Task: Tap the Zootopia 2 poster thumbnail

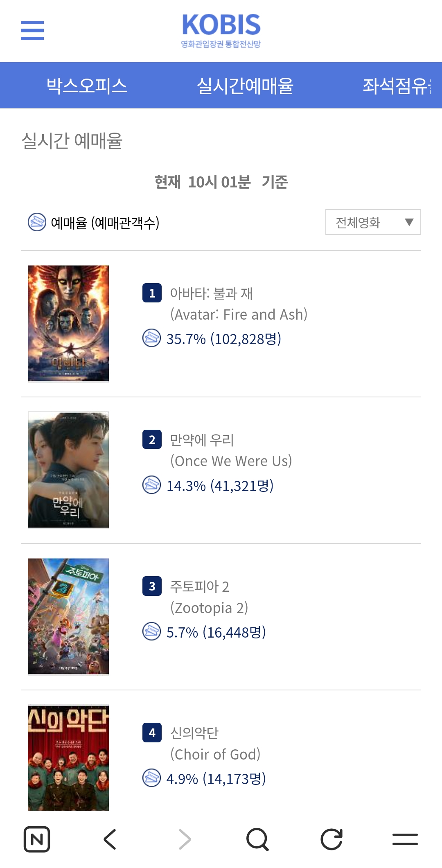Action: tap(68, 616)
